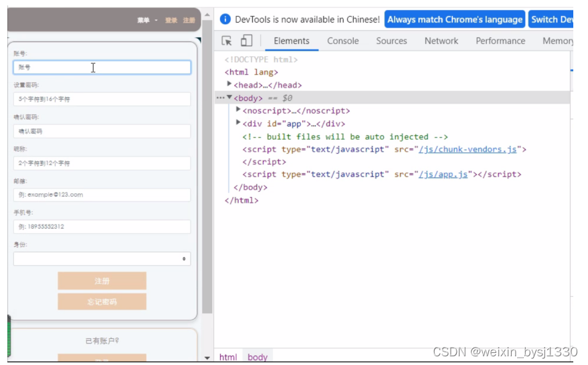588x365 pixels.
Task: Focus the 手机号 phone number field
Action: (x=102, y=227)
